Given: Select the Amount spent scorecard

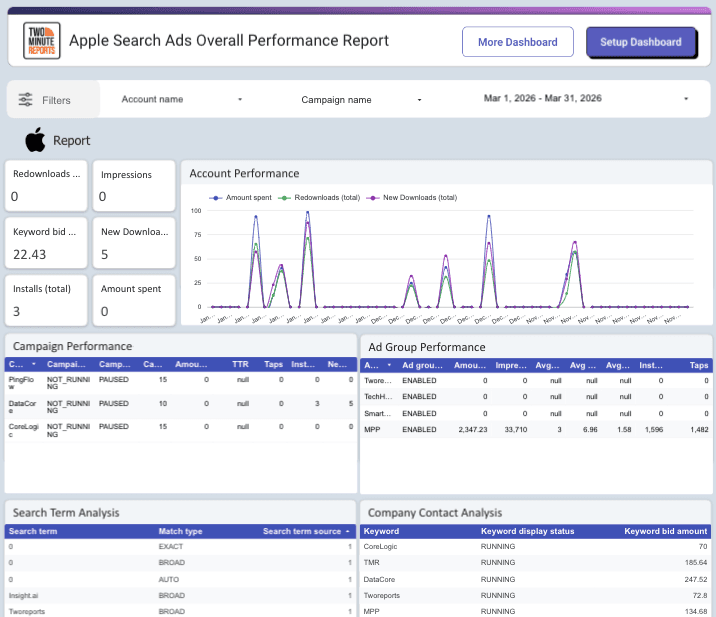Looking at the screenshot, I should (134, 300).
